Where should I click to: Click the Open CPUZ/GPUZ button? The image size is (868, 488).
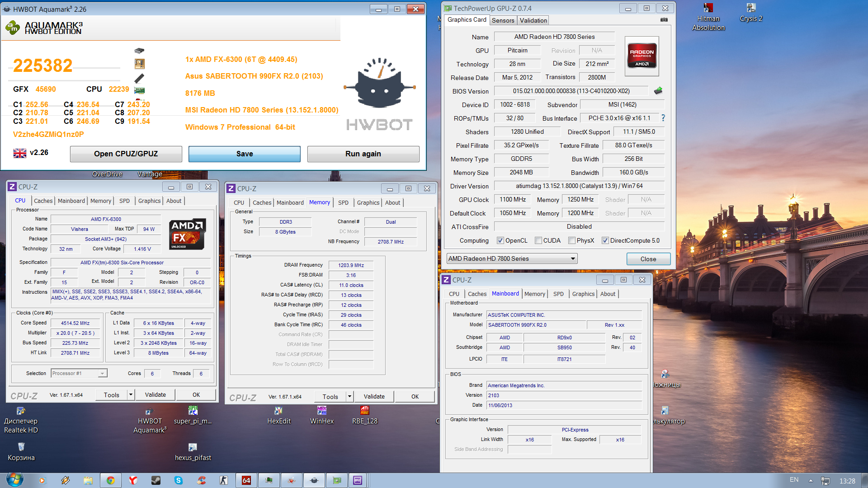(126, 154)
